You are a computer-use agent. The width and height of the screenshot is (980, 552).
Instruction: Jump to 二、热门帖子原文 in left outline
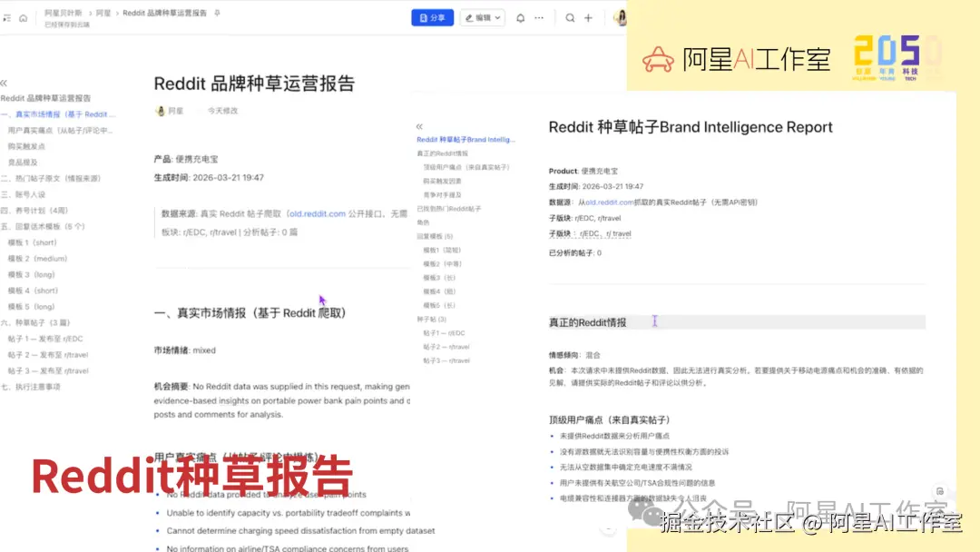point(51,178)
